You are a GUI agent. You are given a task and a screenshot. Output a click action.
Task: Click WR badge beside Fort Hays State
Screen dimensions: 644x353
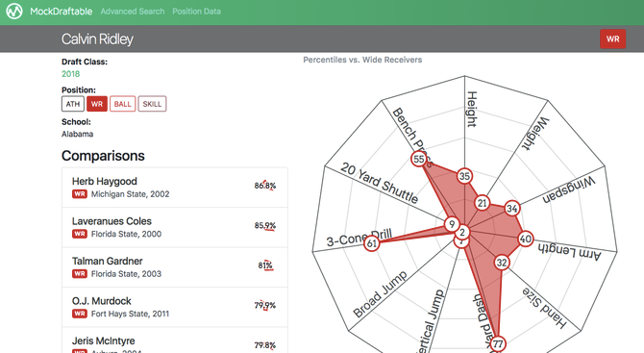[80, 314]
